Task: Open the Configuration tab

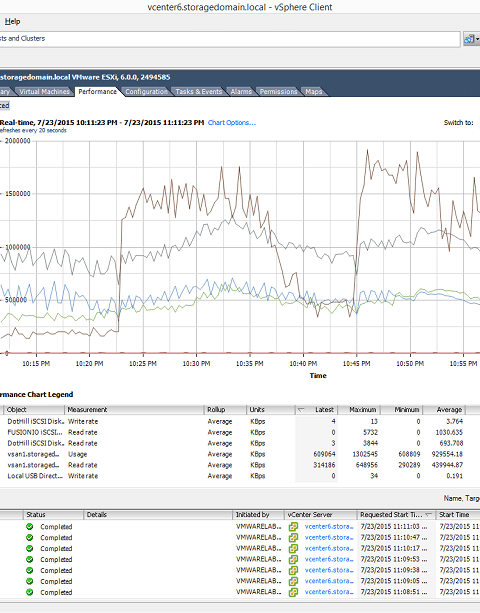Action: tap(147, 91)
